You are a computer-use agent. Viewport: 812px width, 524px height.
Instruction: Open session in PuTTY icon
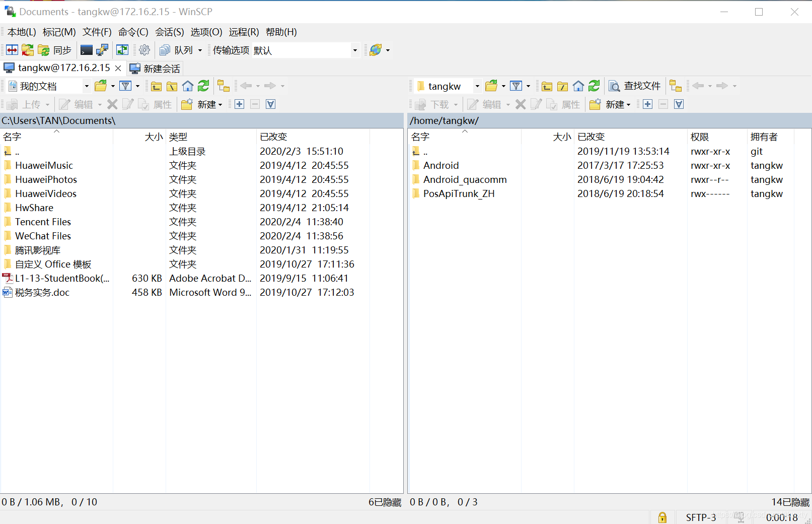point(102,50)
